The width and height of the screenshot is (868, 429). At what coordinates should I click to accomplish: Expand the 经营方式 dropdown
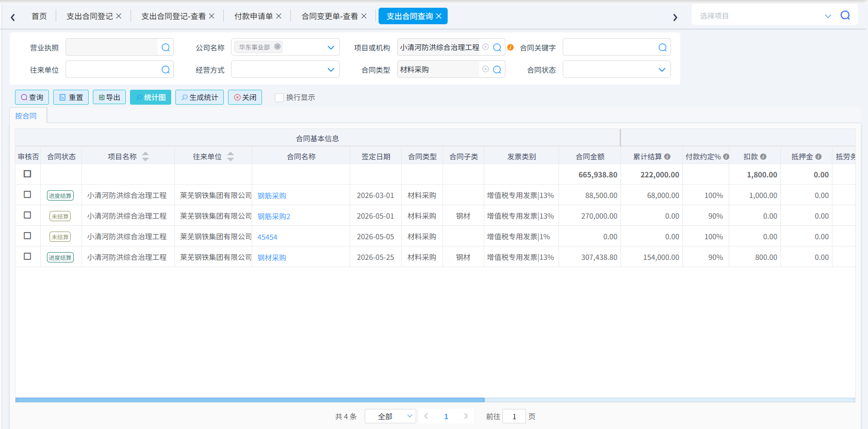[331, 70]
